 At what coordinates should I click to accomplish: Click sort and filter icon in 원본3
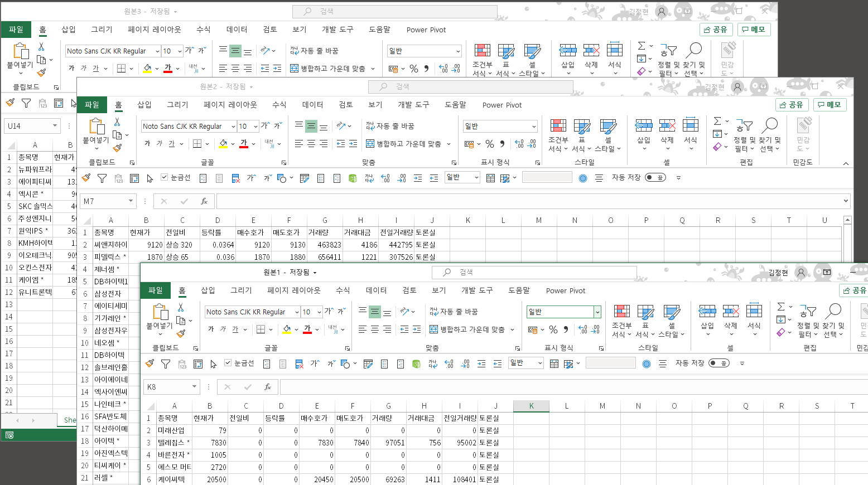click(668, 50)
